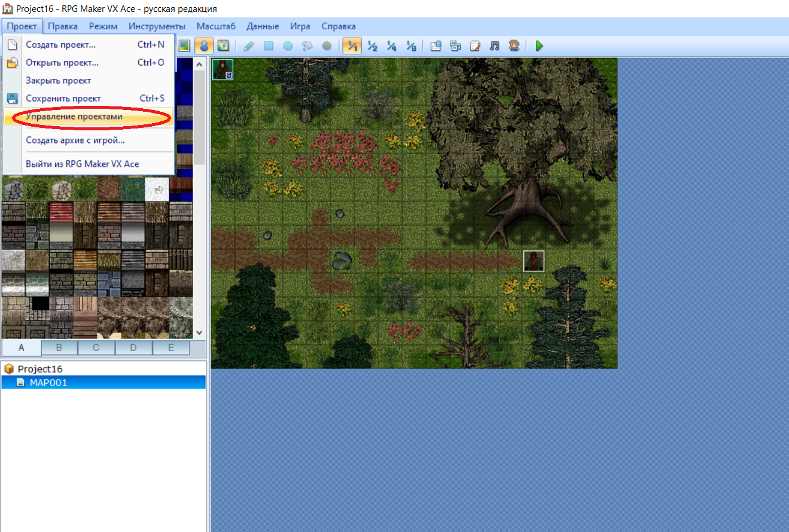This screenshot has width=789, height=532.
Task: Choose Выйти из RPG Maker VX Ace
Action: (x=88, y=164)
